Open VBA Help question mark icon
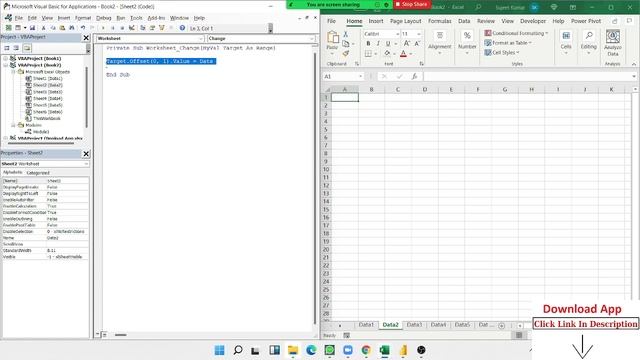This screenshot has height=360, width=640. 182,28
